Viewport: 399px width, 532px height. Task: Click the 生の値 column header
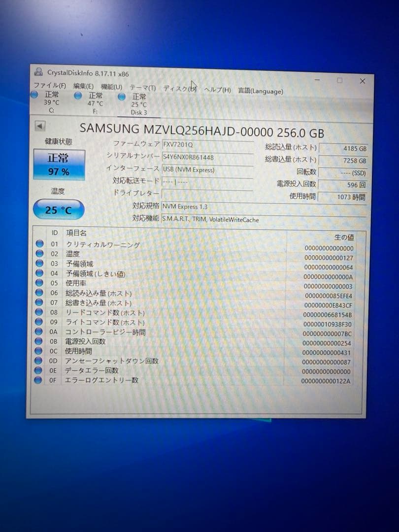point(344,237)
